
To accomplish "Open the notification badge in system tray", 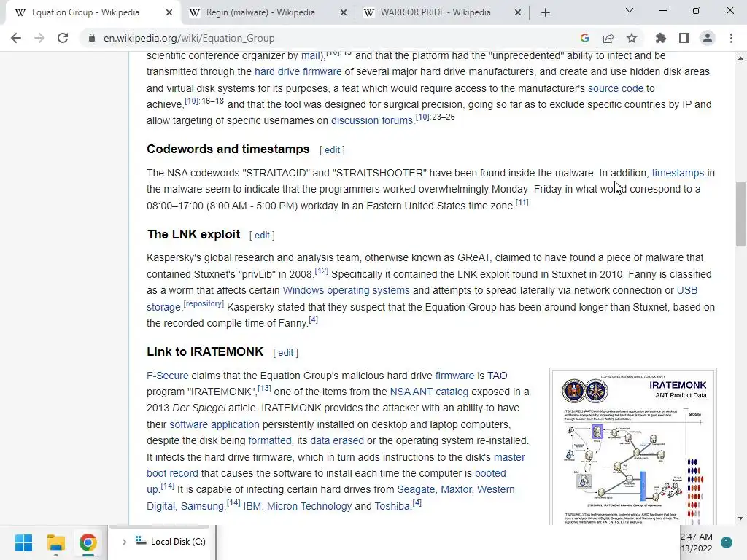I will click(726, 542).
